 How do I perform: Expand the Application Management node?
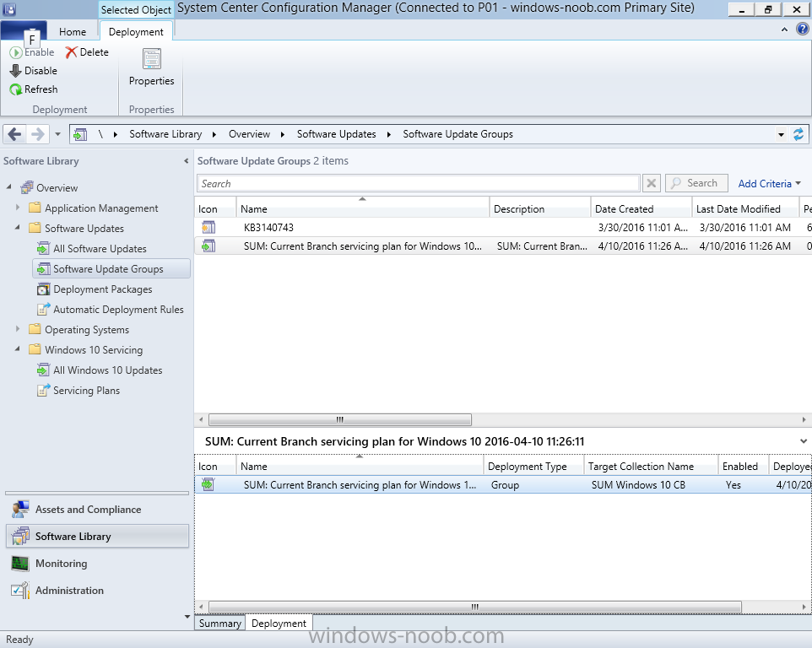pos(18,208)
